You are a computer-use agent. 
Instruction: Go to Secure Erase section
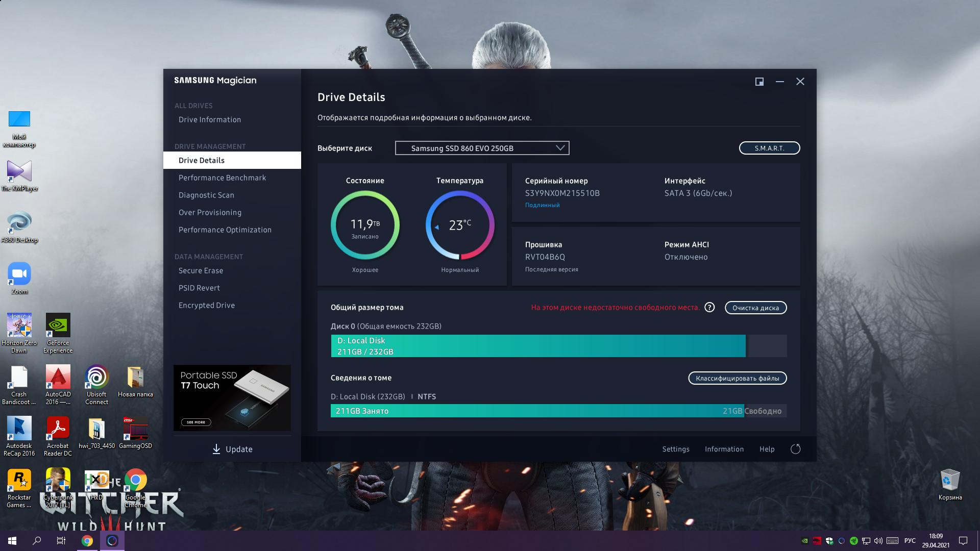pos(201,270)
